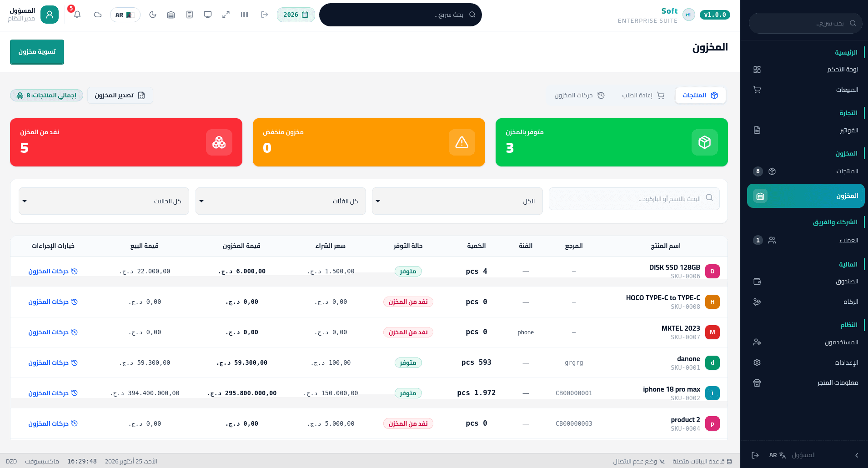The width and height of the screenshot is (868, 468).
Task: Open المنتجات sidebar item
Action: tap(806, 171)
